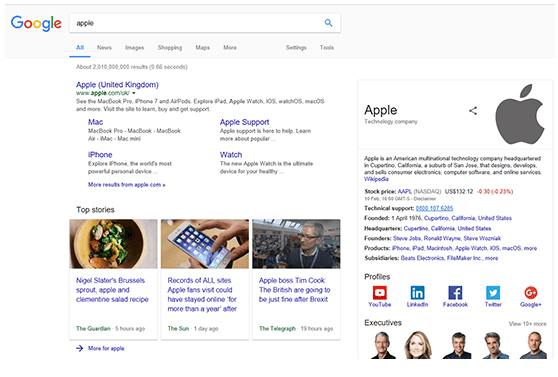The width and height of the screenshot is (558, 377).
Task: Click the Beats Electronics subsidiary link
Action: point(422,258)
